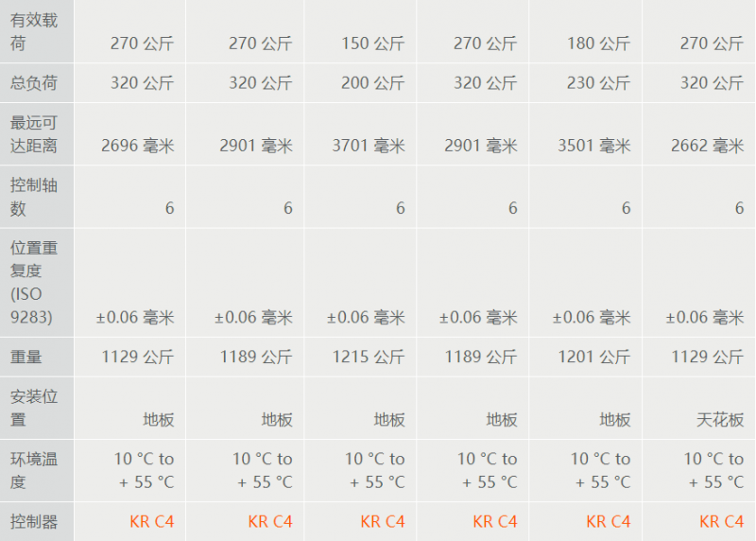Select the 位置重复度 (ISO 9283) row header
Viewport: 756px width, 541px height.
tap(37, 283)
